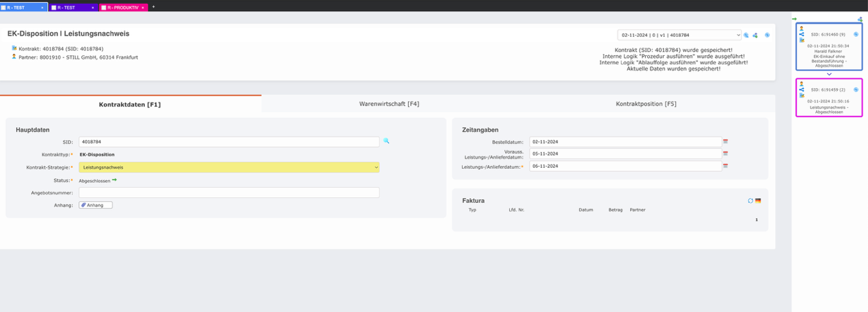Click person icon in SID 6191459 card
Viewport: 868px width, 312px height.
click(x=802, y=84)
